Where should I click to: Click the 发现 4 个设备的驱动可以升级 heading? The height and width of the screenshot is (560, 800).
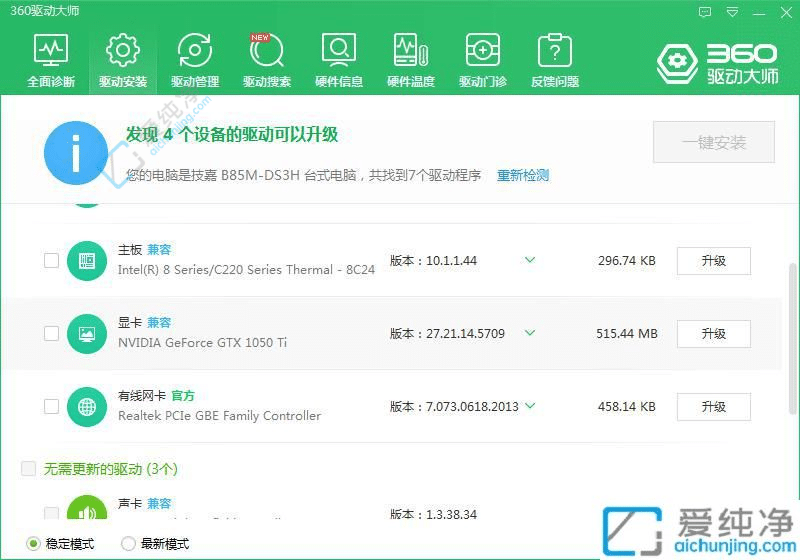[x=232, y=134]
